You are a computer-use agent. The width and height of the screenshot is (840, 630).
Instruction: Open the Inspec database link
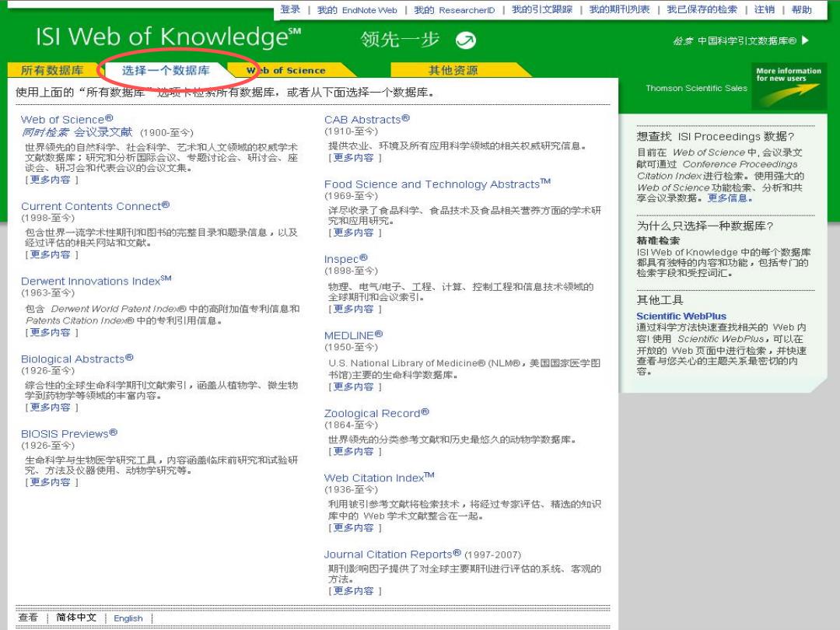tap(345, 259)
